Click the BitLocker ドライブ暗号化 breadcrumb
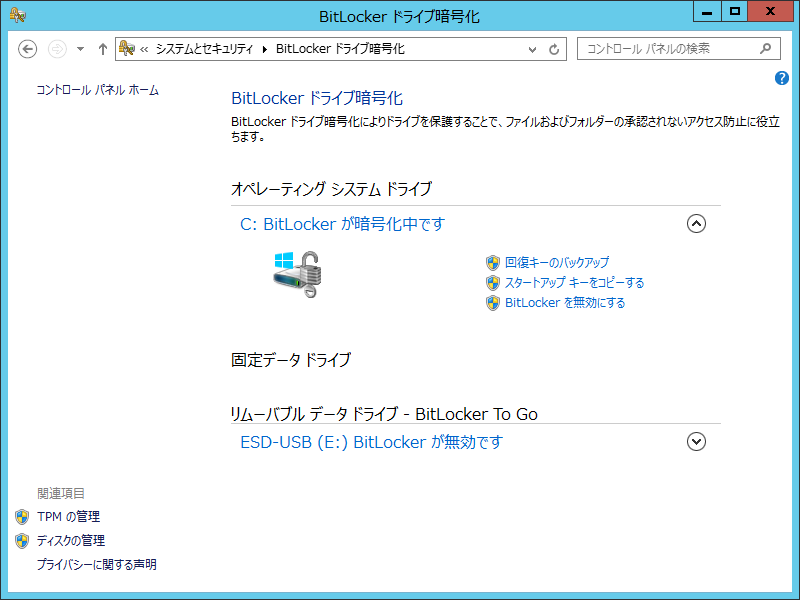Screen dimensions: 800x600 click(x=340, y=49)
